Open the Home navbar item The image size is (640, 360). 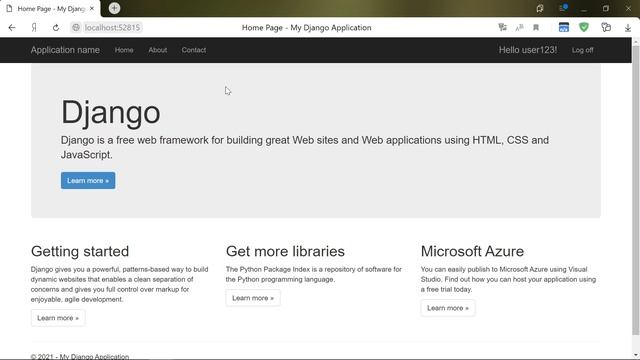click(x=124, y=50)
